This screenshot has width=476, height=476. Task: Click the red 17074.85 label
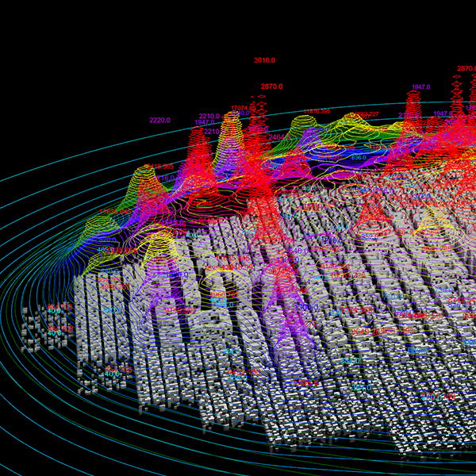(x=244, y=108)
